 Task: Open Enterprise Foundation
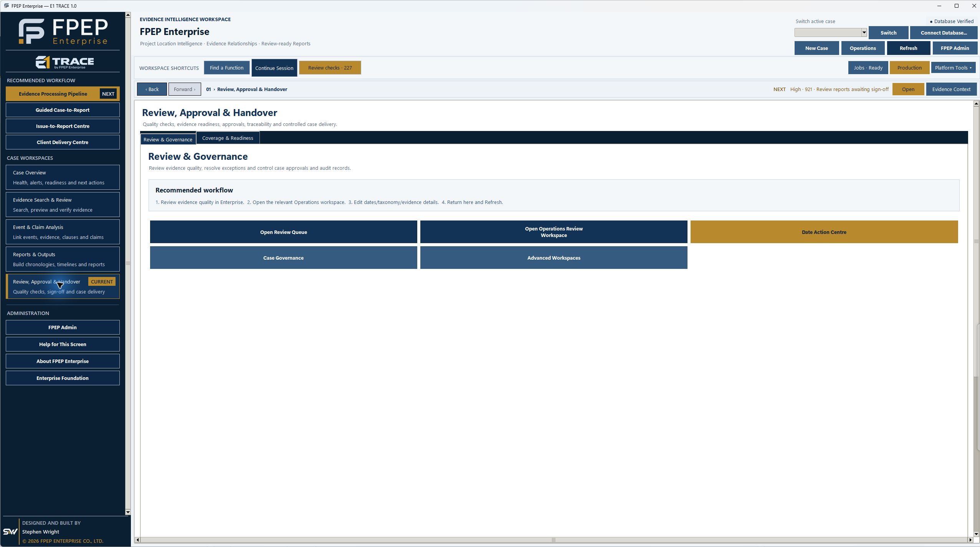tap(63, 378)
